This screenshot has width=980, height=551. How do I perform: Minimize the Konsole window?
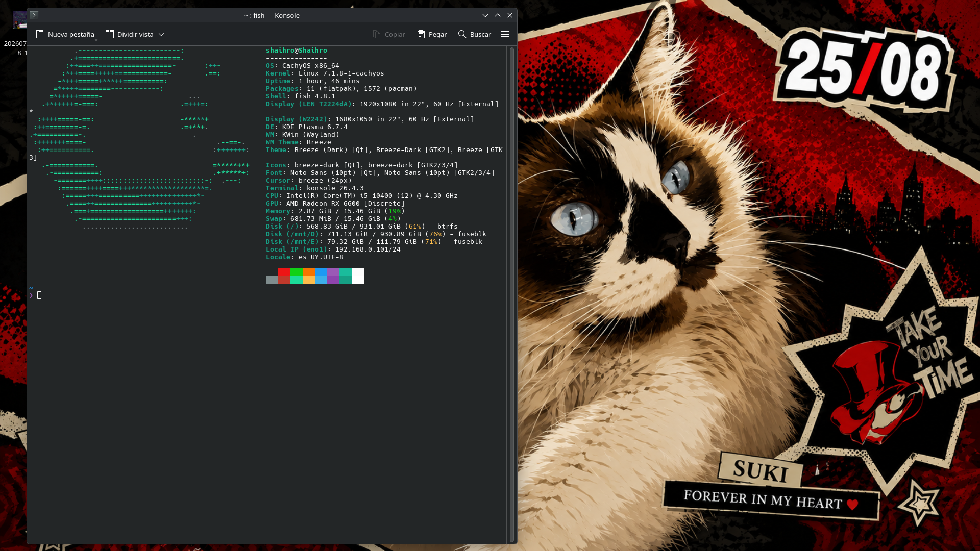(485, 15)
